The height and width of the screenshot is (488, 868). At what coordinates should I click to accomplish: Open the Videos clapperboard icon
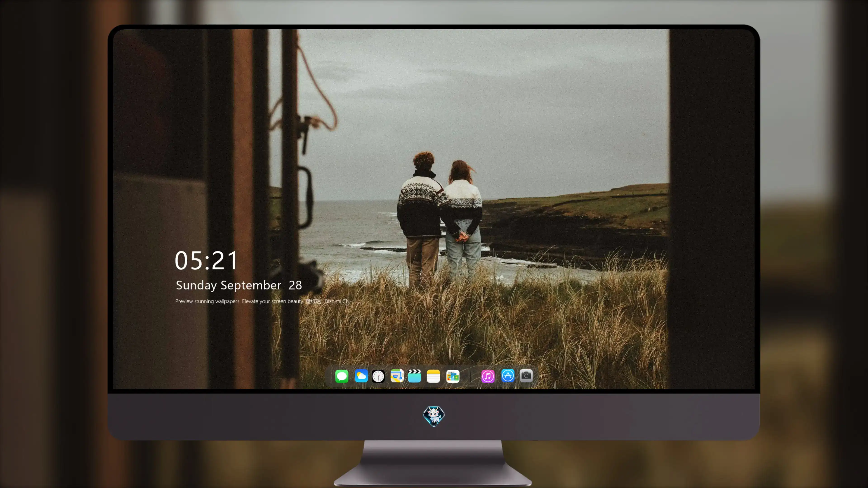point(415,376)
